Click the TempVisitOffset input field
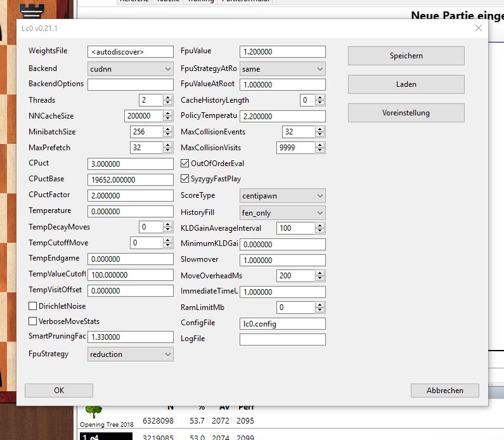Image resolution: width=504 pixels, height=440 pixels. [131, 290]
